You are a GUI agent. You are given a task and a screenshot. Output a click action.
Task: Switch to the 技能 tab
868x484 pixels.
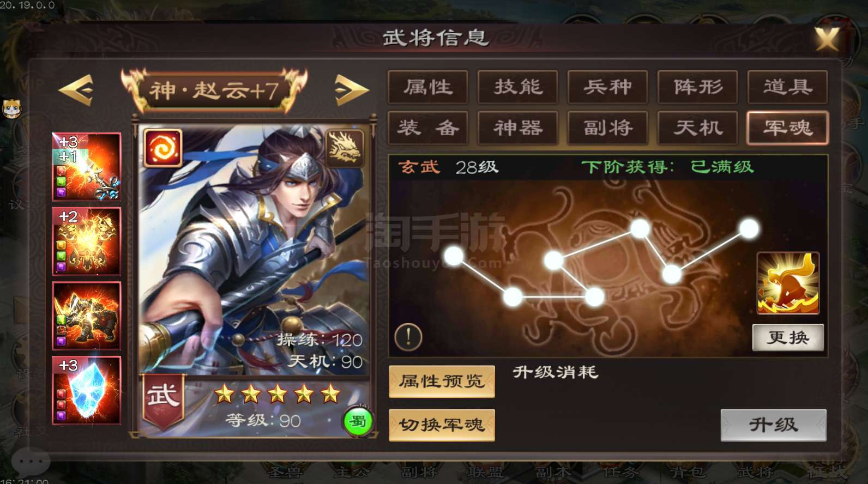518,87
